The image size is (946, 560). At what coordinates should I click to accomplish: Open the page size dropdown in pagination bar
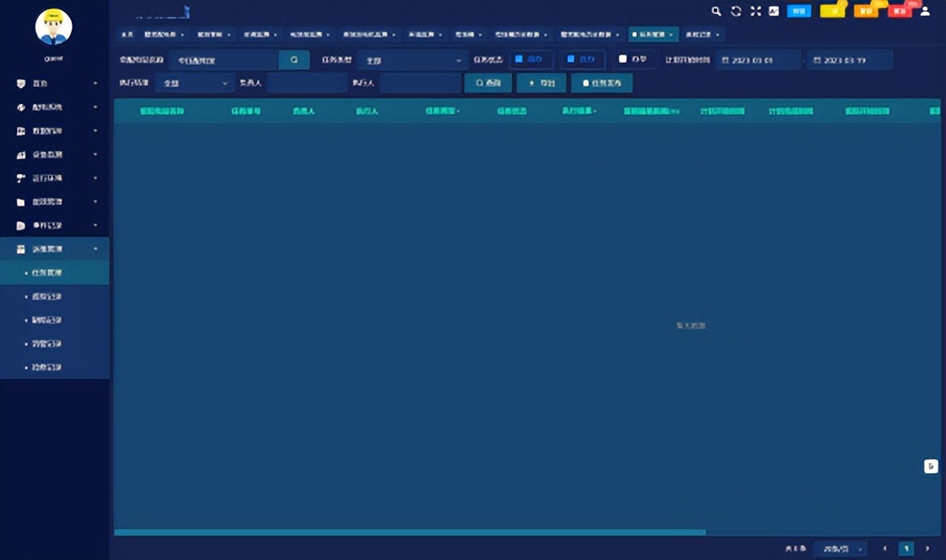840,549
